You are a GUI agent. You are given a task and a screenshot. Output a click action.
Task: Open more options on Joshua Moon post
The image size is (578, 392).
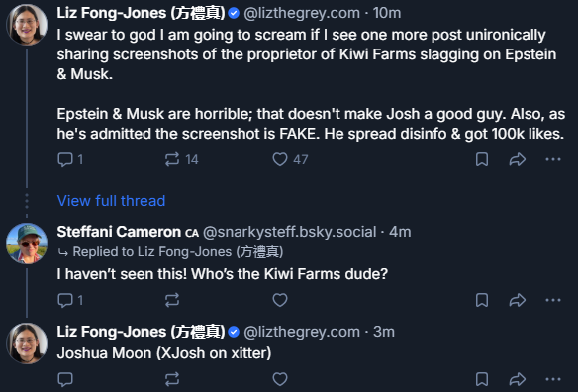click(553, 379)
